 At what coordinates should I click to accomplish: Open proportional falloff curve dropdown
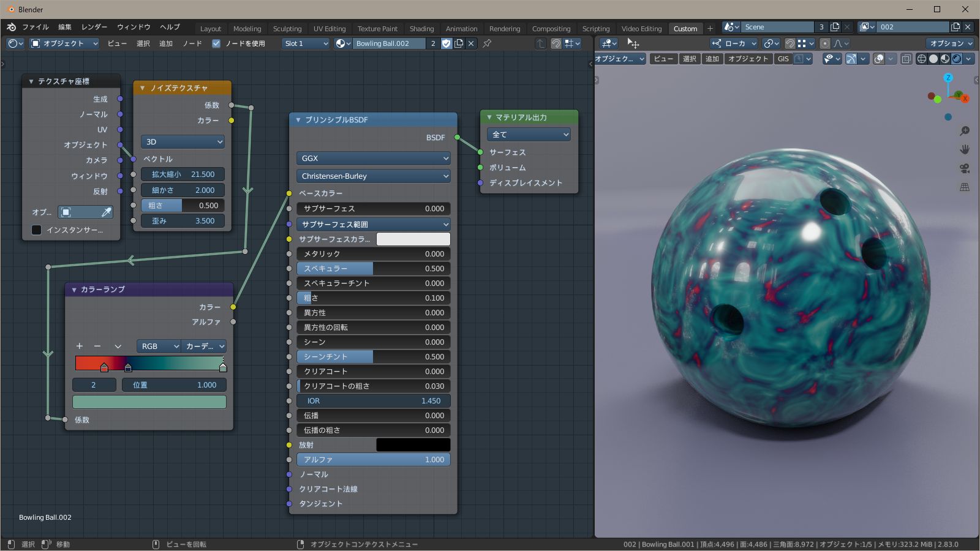pos(841,43)
